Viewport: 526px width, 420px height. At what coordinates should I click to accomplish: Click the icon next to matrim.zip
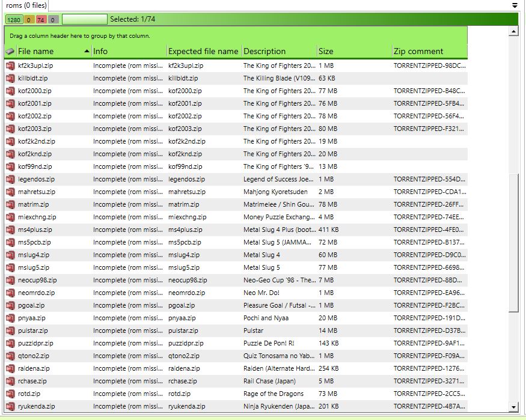pyautogui.click(x=10, y=204)
